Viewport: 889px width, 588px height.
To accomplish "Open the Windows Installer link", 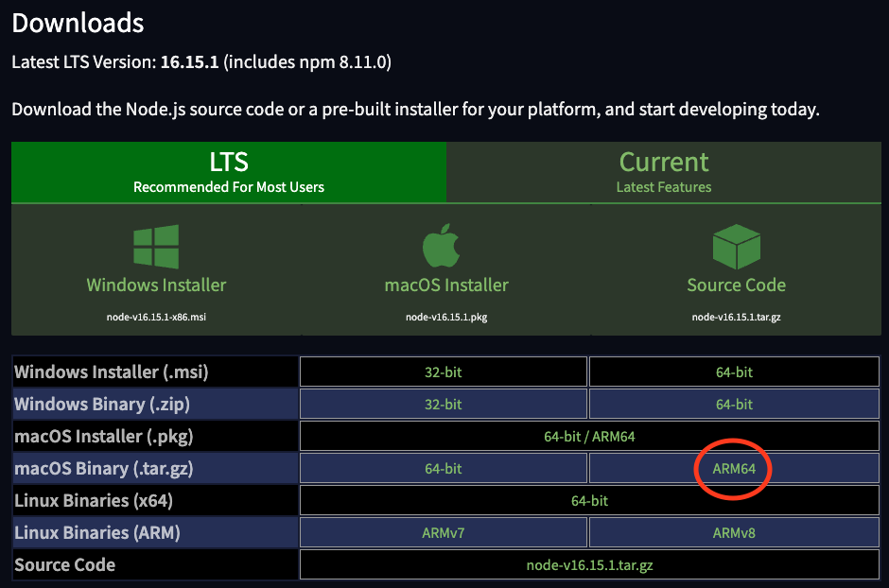I will click(156, 285).
